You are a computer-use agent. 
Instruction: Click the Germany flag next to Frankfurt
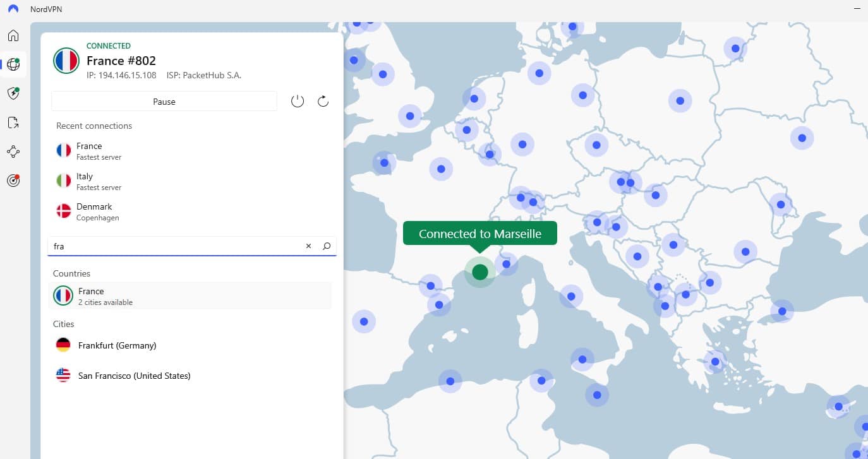[63, 345]
